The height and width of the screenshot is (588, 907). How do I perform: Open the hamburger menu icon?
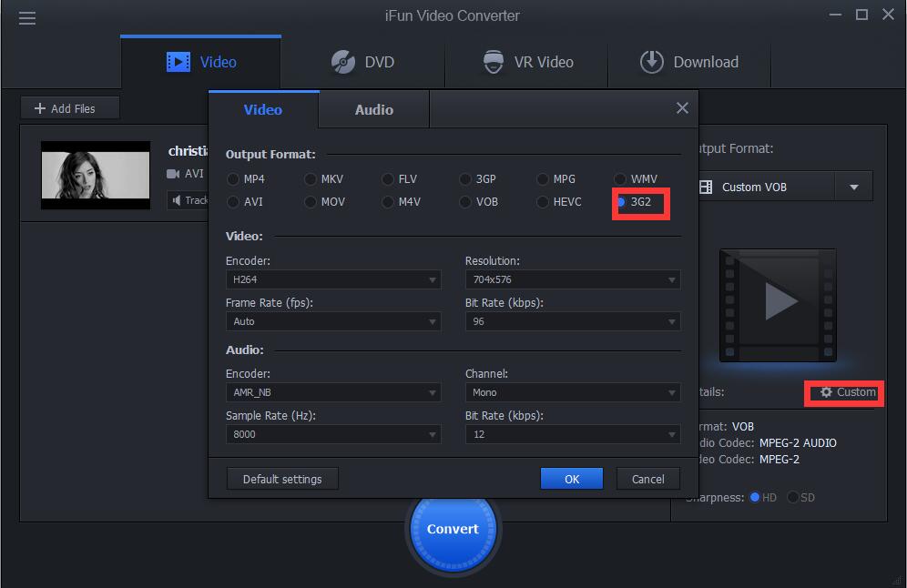click(x=27, y=18)
